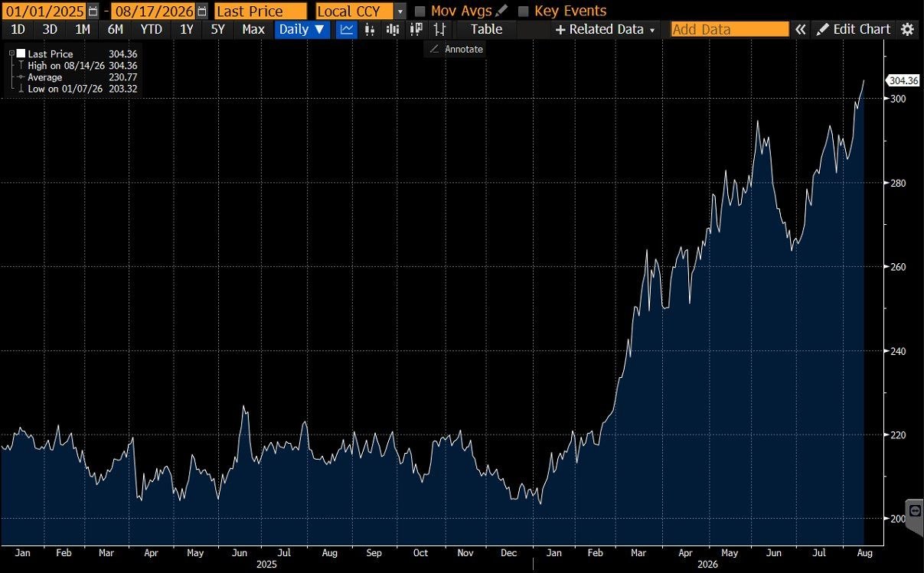Click the 220 y-axis label
The height and width of the screenshot is (573, 924).
pyautogui.click(x=898, y=435)
